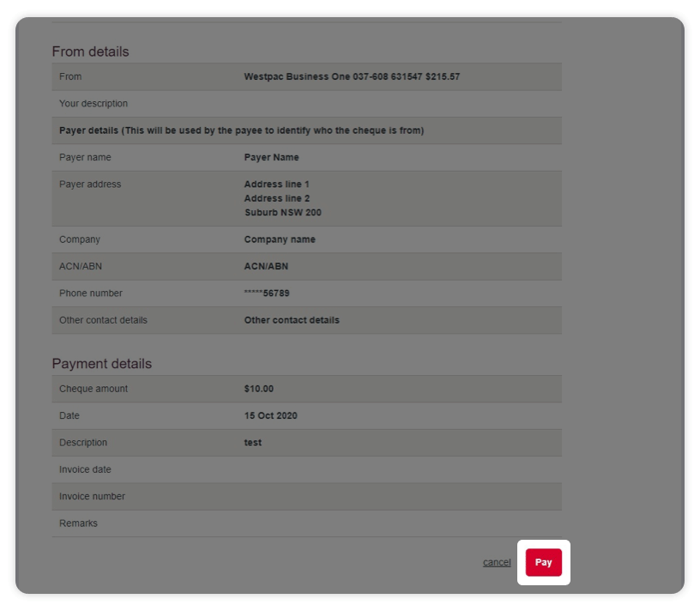Select the 'Suburb NSW 200' text
Image resolution: width=700 pixels, height=611 pixels.
(282, 213)
